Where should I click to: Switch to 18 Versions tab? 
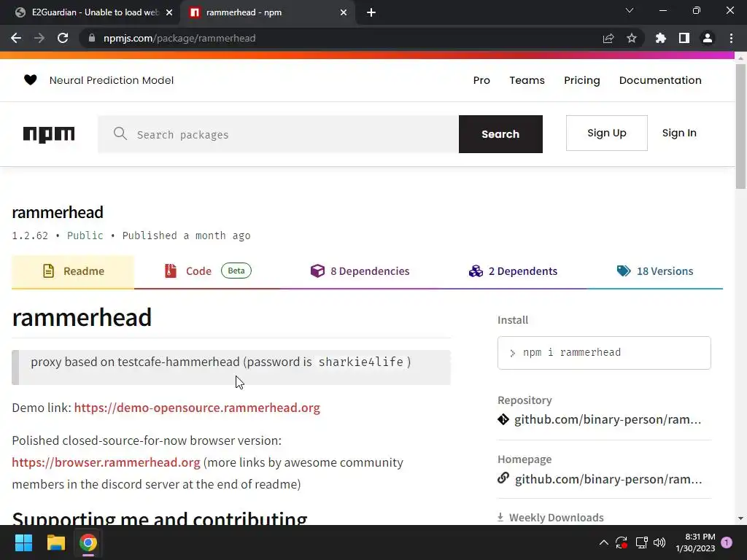(x=655, y=271)
